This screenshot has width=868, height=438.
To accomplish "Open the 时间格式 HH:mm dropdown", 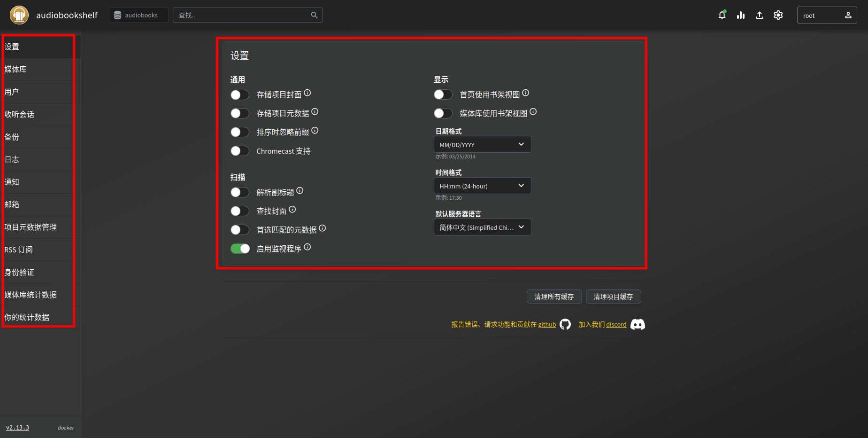I will click(483, 186).
